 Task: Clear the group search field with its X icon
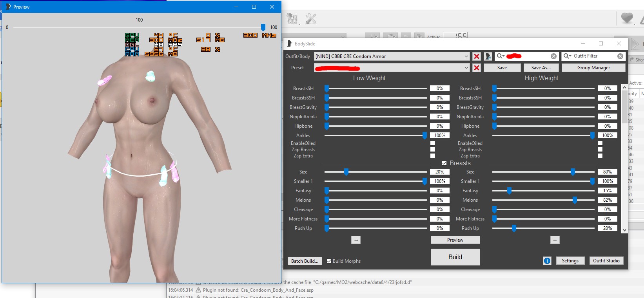click(x=553, y=56)
